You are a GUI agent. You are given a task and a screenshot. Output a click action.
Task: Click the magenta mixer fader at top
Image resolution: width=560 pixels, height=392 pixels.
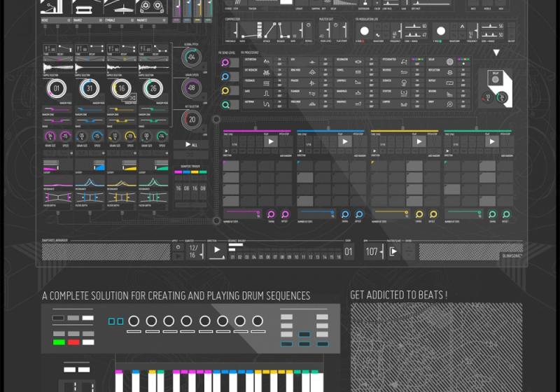178,8
